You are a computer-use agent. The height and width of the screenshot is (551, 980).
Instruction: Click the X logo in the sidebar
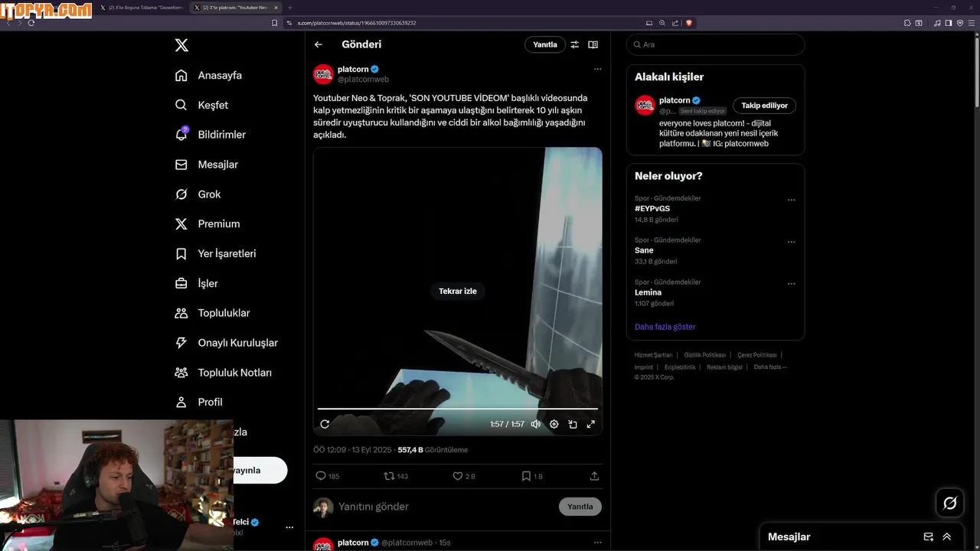tap(181, 45)
